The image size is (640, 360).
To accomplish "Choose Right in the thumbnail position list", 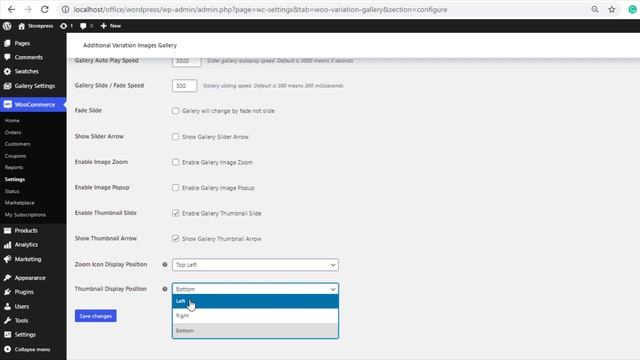I will (x=255, y=316).
